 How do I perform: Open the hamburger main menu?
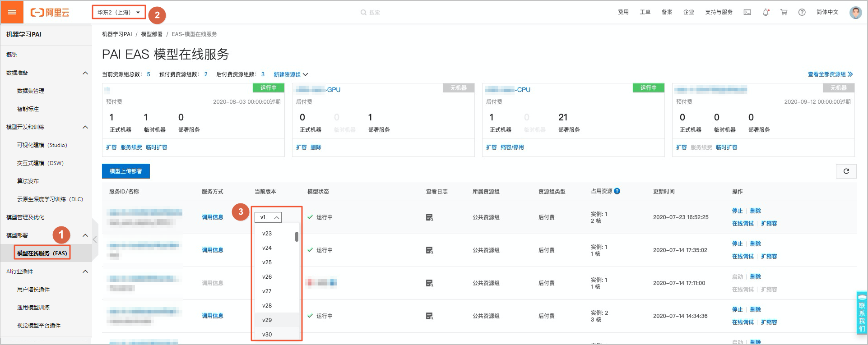point(12,12)
